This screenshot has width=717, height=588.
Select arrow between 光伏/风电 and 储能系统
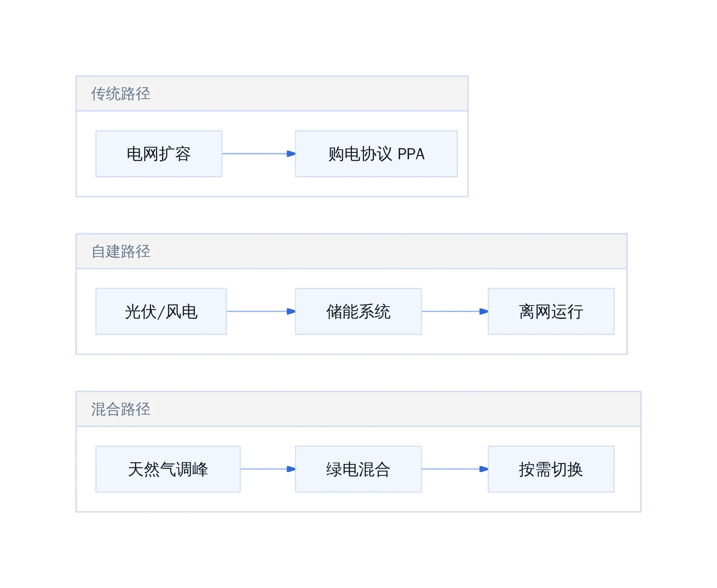click(261, 311)
